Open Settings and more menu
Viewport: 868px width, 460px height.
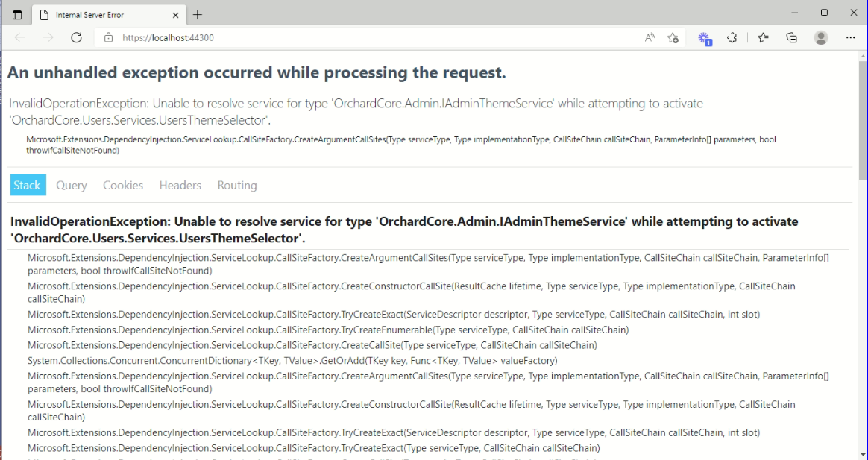pyautogui.click(x=850, y=37)
